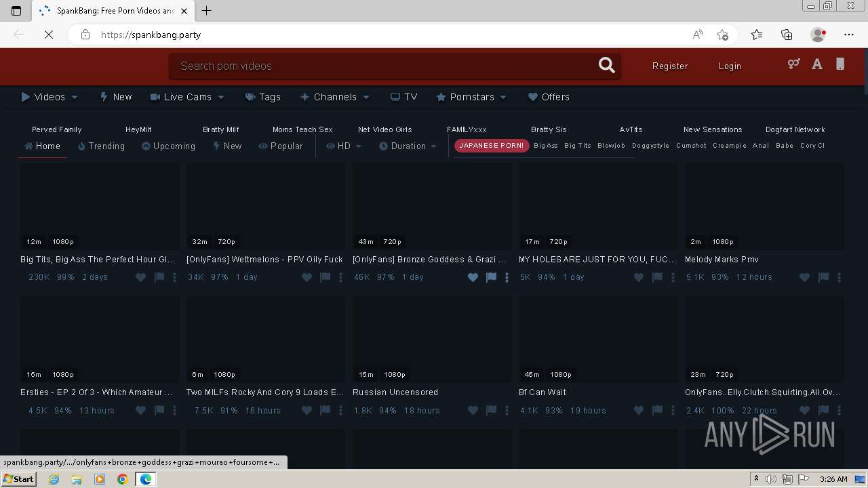Open the tab actions menu icon

pyautogui.click(x=16, y=11)
